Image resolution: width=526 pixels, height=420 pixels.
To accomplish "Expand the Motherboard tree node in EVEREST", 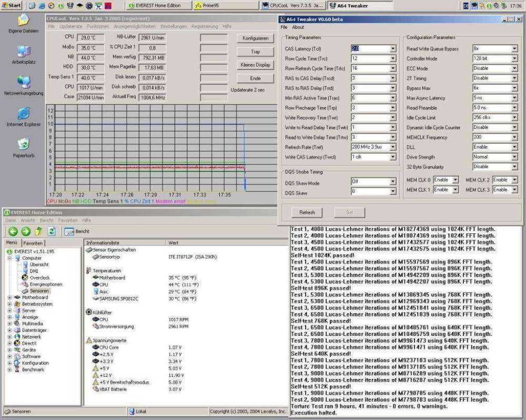I will click(x=9, y=298).
